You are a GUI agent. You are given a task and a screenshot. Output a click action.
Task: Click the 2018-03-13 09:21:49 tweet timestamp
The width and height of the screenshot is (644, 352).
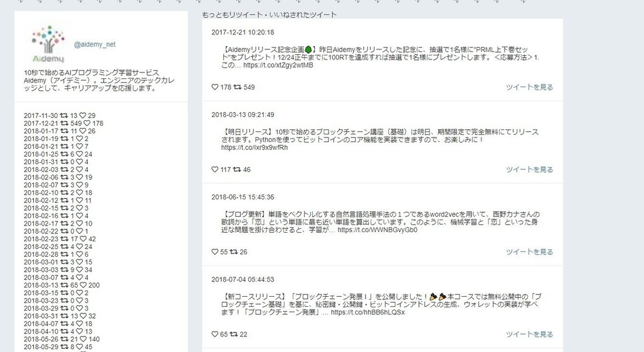coord(243,114)
